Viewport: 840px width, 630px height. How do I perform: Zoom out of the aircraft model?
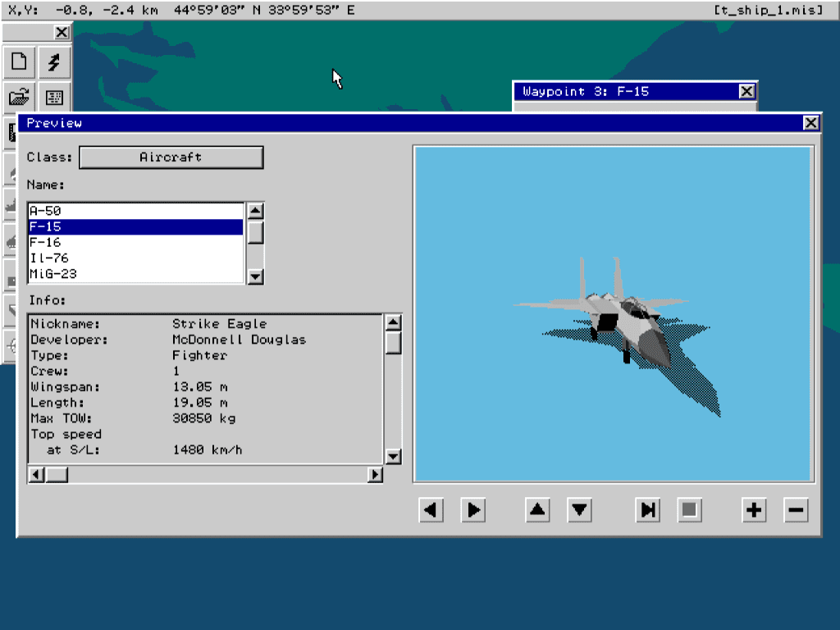coord(796,510)
